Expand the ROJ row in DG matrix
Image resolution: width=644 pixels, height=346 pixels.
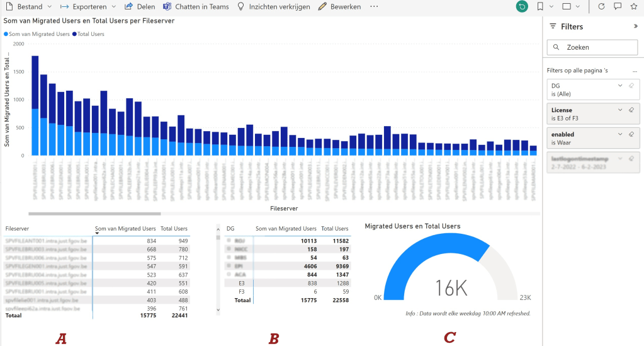(228, 240)
